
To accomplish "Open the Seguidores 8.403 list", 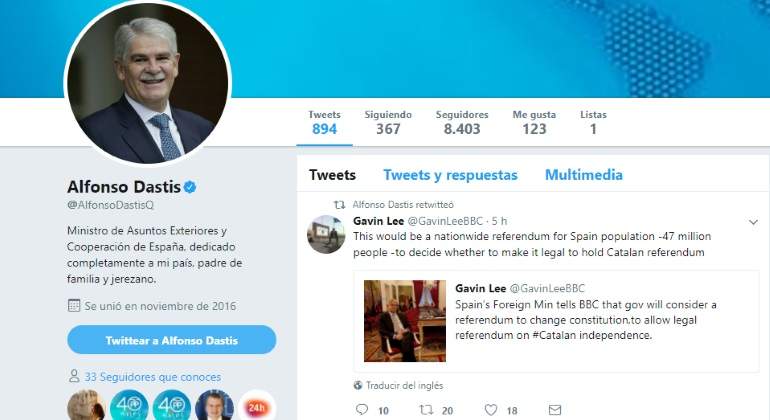I will click(461, 122).
